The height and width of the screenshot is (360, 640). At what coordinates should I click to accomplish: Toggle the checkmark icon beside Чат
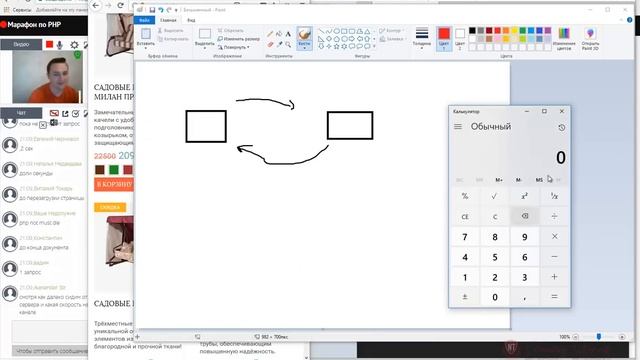pos(76,113)
